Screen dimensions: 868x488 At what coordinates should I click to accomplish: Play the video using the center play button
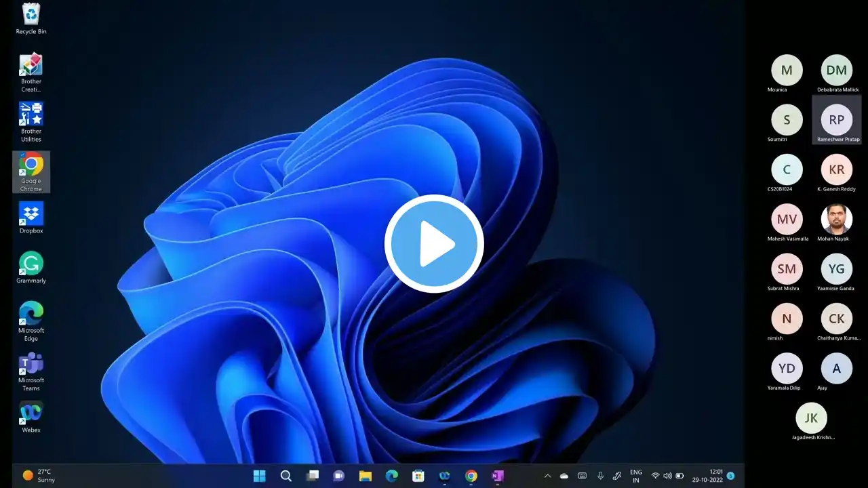434,244
